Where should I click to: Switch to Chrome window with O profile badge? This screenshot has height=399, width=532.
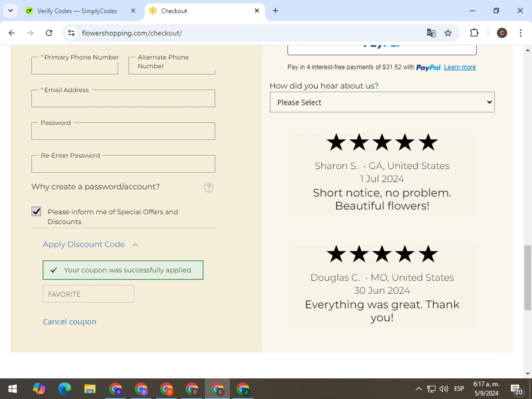pyautogui.click(x=141, y=389)
